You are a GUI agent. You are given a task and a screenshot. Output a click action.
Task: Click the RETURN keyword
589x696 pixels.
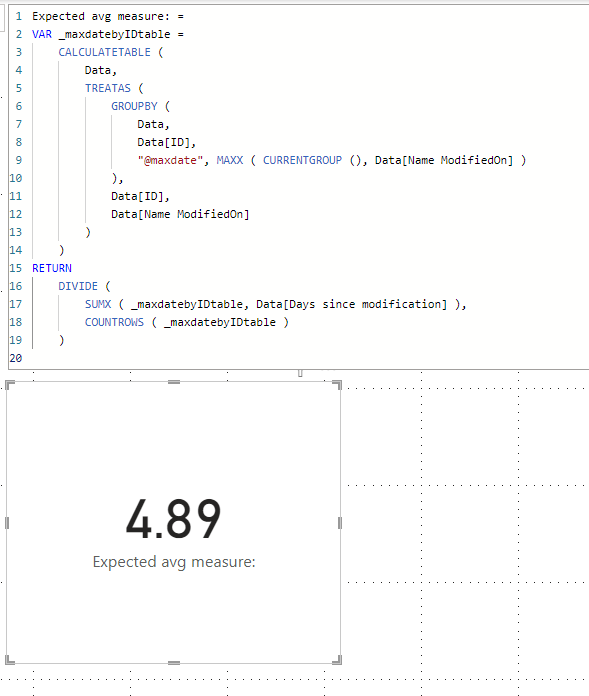coord(52,268)
